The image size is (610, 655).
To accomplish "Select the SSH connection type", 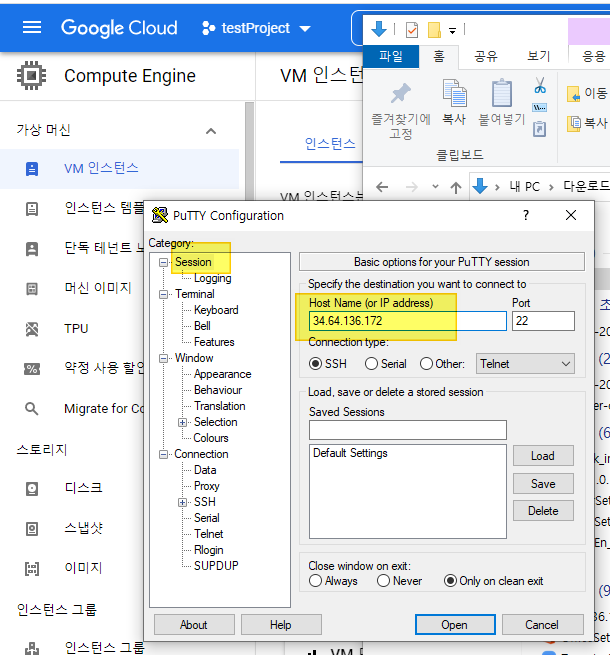I will pyautogui.click(x=315, y=364).
